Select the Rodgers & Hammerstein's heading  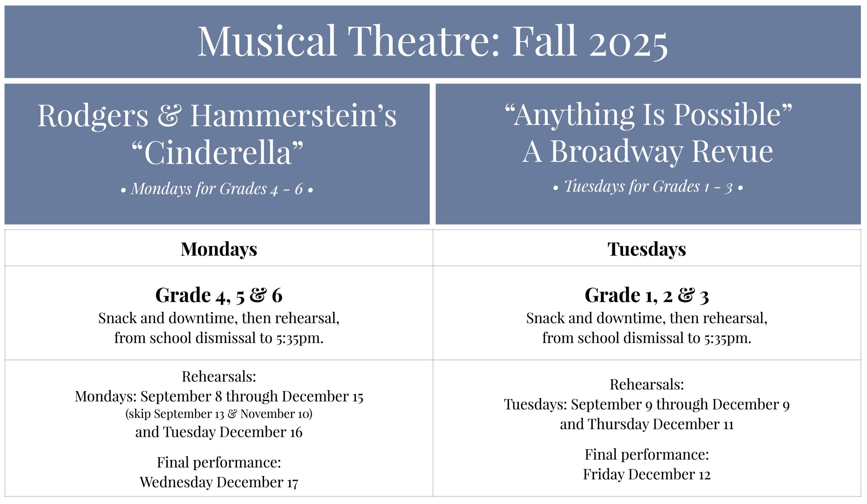(x=217, y=116)
